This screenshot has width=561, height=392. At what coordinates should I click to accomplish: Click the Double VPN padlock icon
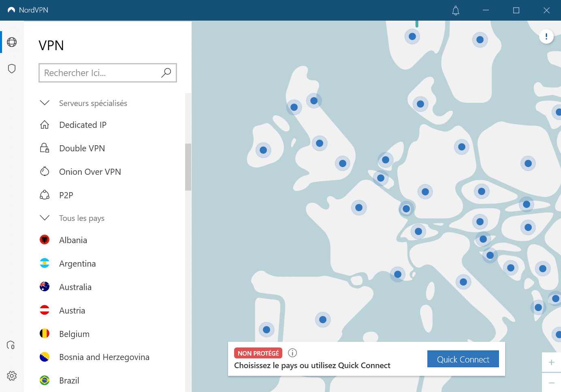pyautogui.click(x=45, y=148)
